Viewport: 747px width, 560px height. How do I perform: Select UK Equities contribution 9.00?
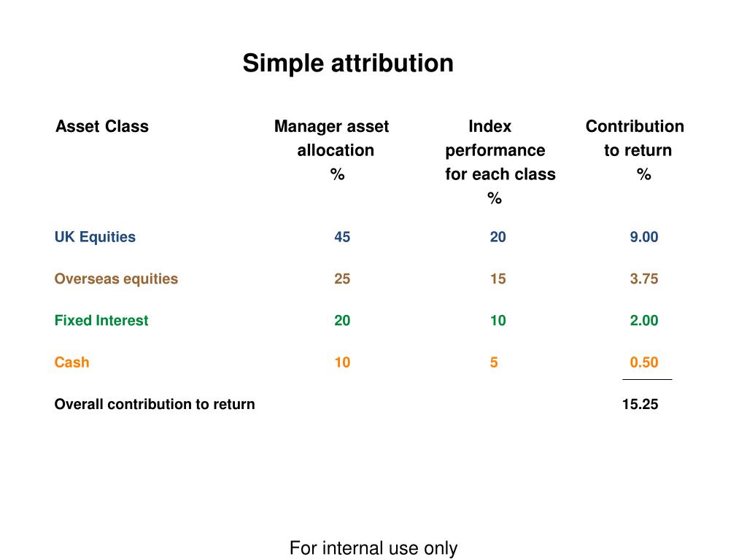tap(644, 237)
